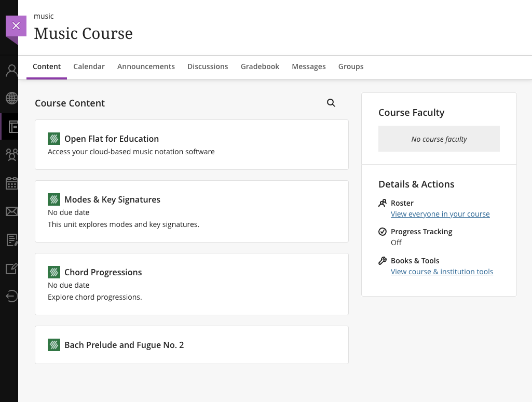Open the Institution Page globe icon
The height and width of the screenshot is (402, 532).
pyautogui.click(x=11, y=98)
